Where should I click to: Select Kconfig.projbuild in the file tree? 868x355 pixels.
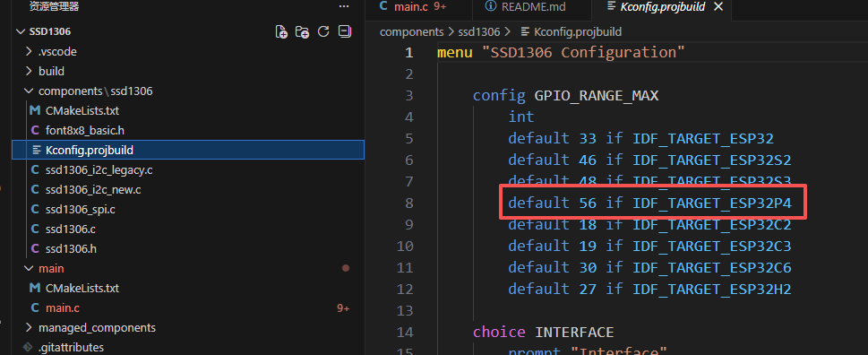coord(188,150)
